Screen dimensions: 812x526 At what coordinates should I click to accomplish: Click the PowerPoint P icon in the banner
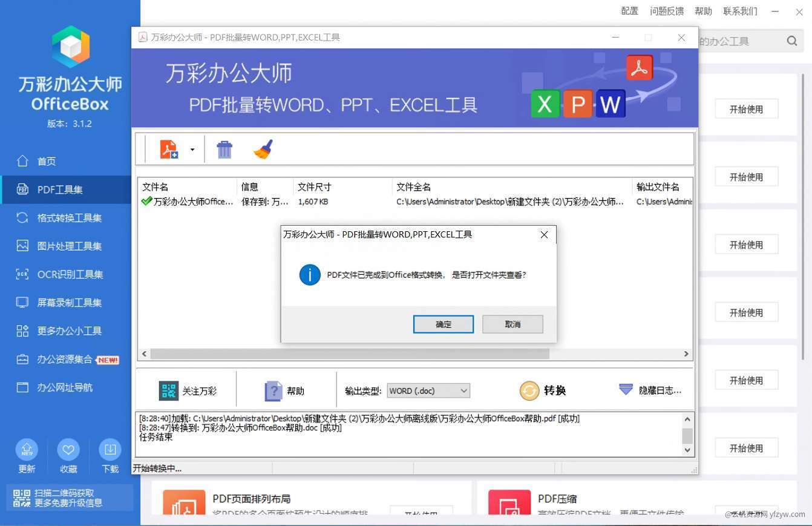[578, 104]
